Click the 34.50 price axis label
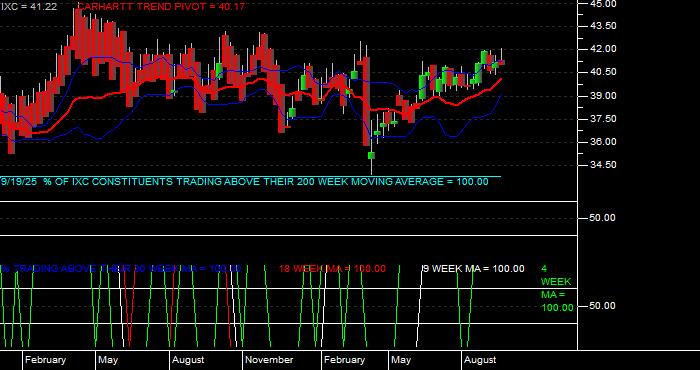Screen dimensions: 700x370 tap(603, 165)
